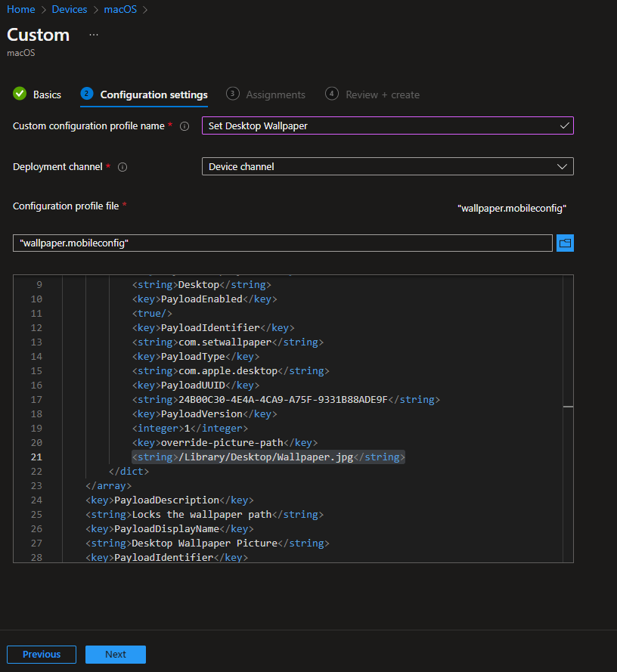Click the Deployment channel dropdown chevron
Image resolution: width=617 pixels, height=672 pixels.
(562, 167)
